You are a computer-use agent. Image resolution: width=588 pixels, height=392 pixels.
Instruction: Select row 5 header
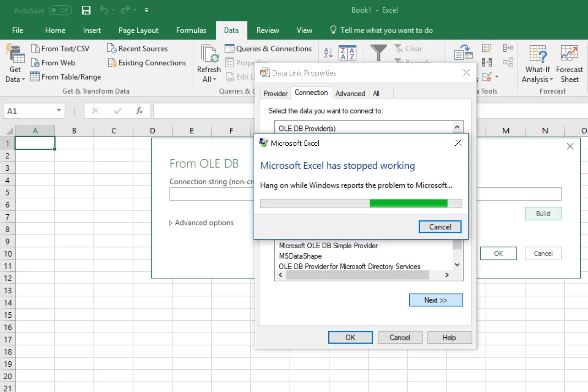[x=7, y=192]
